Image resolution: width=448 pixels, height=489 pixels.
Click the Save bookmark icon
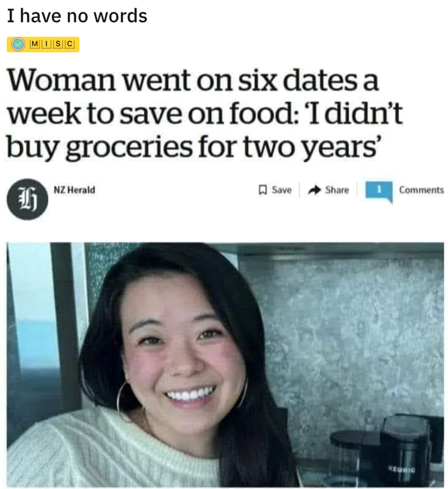coord(263,190)
